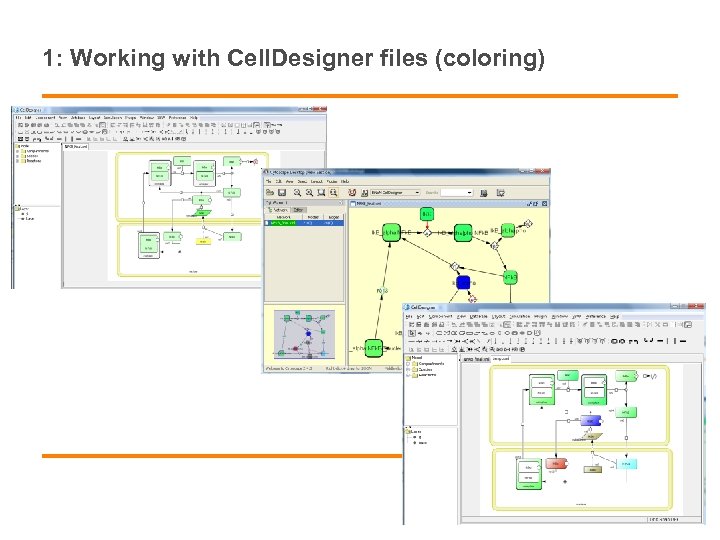
Task: Click the Layers folder in bottom-right CellDesigner
Action: 413,432
